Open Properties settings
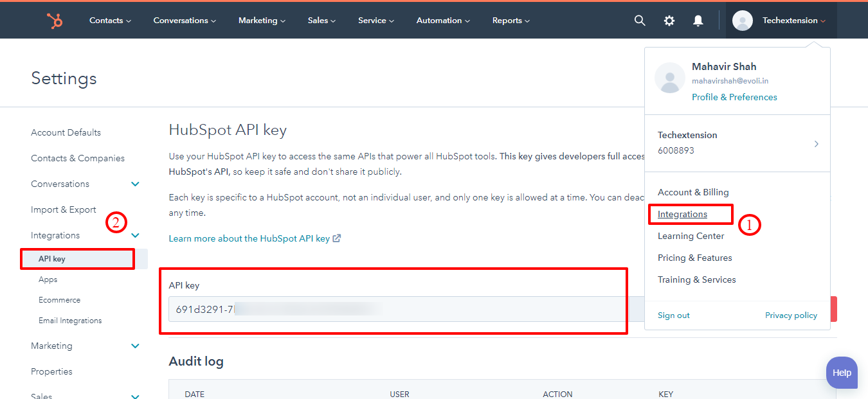 [x=51, y=371]
